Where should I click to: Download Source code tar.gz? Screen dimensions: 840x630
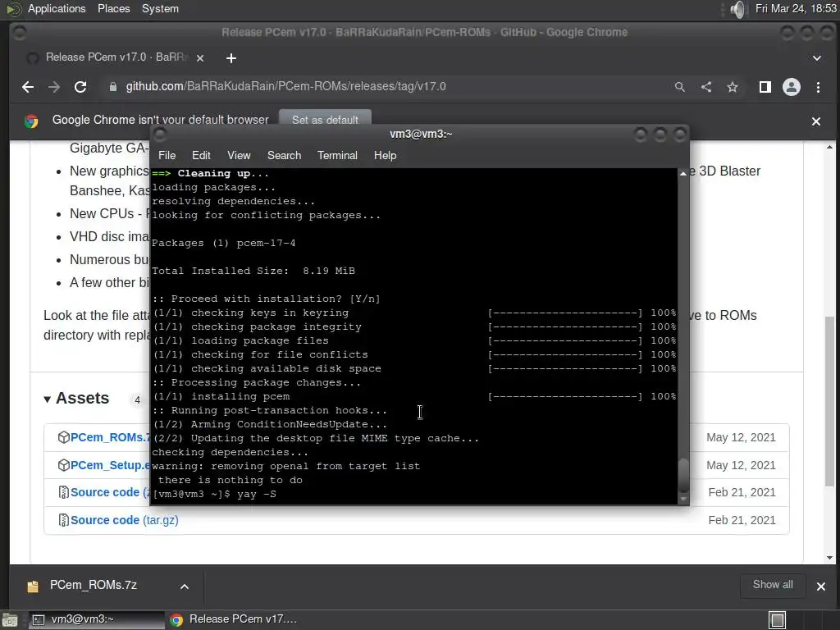(125, 520)
